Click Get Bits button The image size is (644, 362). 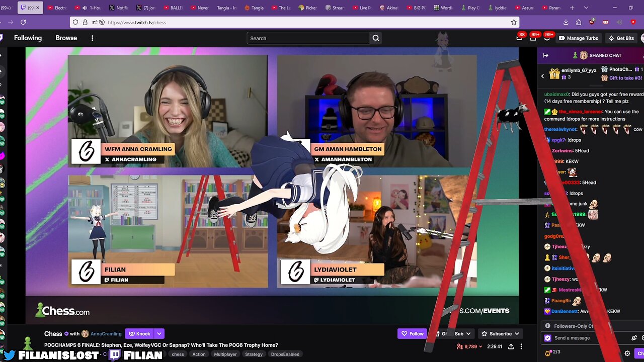pyautogui.click(x=621, y=38)
